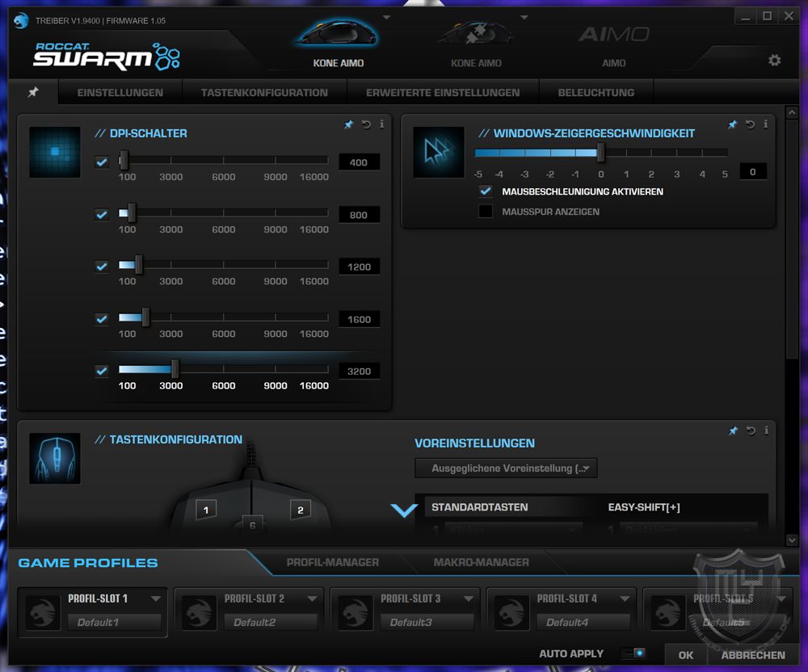
Task: Click the 1200 DPI value field
Action: [360, 267]
